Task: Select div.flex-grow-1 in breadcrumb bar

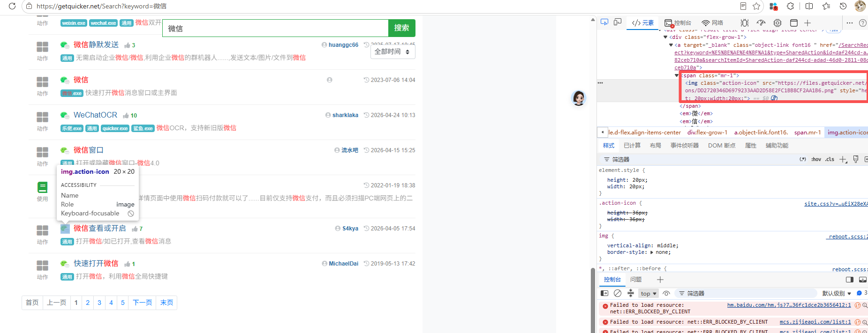Action: pos(707,133)
